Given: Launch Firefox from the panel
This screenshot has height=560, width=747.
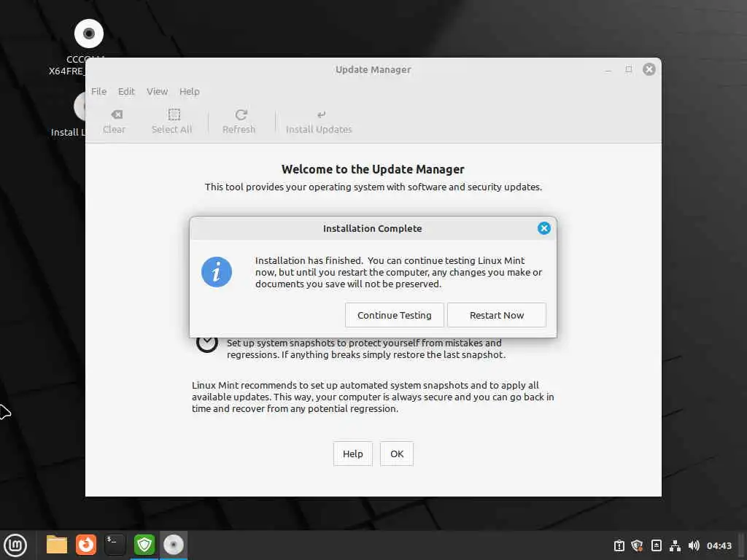Looking at the screenshot, I should 86,545.
